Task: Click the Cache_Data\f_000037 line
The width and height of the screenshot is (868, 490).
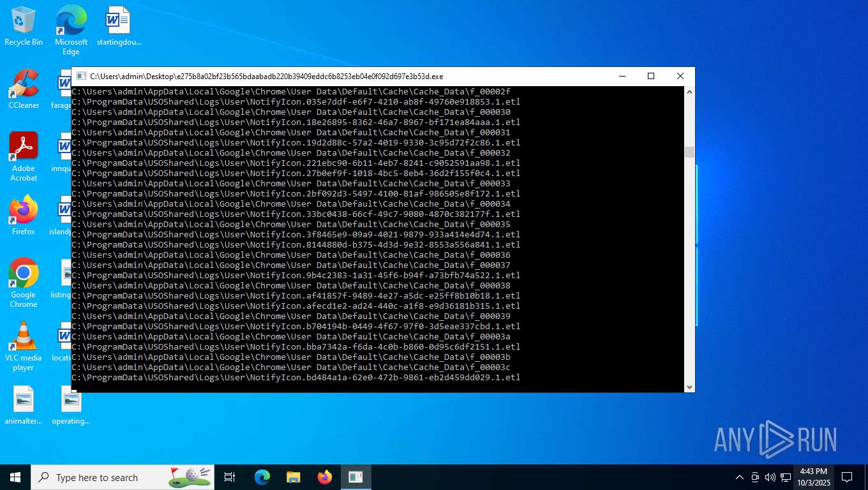Action: [291, 265]
